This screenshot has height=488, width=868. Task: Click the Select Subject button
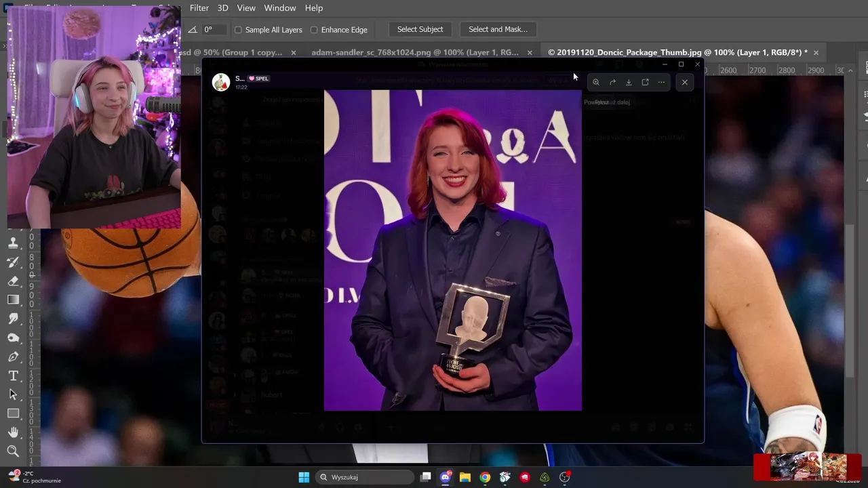click(x=420, y=29)
